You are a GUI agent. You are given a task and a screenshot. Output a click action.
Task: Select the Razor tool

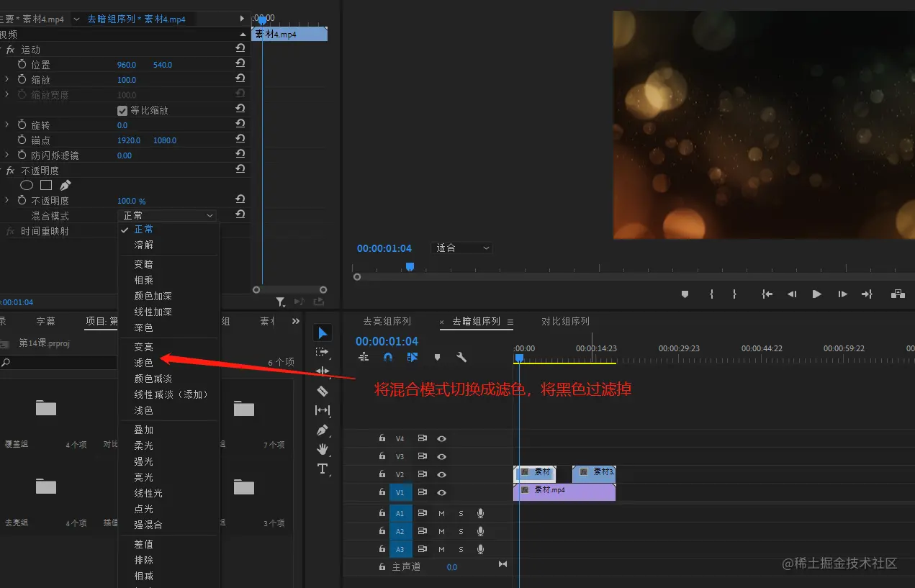(323, 391)
